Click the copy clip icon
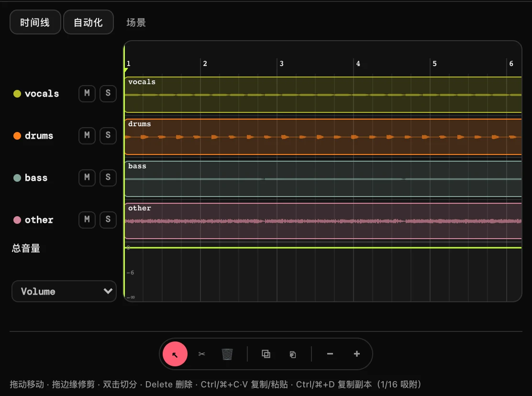Viewport: 532px width, 396px height. pos(266,354)
